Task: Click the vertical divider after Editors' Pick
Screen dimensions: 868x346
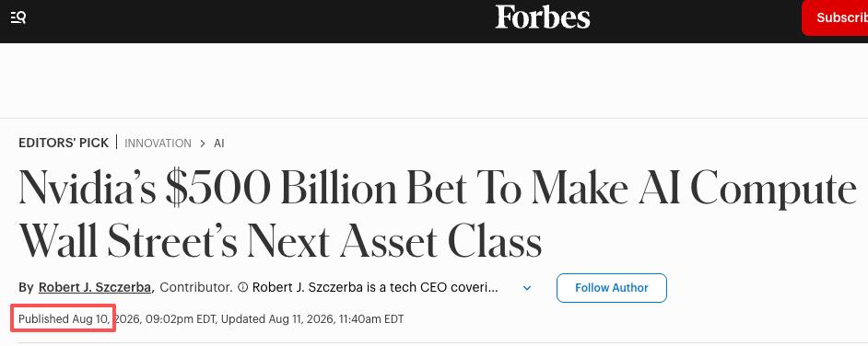Action: (x=117, y=142)
